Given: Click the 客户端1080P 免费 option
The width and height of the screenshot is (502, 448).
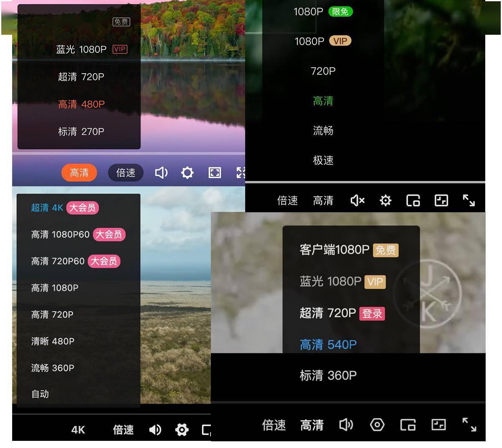Looking at the screenshot, I should click(x=348, y=250).
